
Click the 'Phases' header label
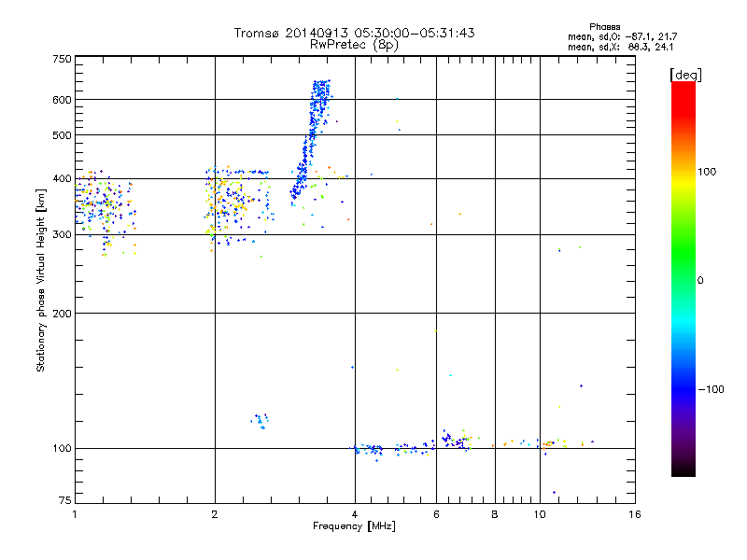tap(604, 27)
